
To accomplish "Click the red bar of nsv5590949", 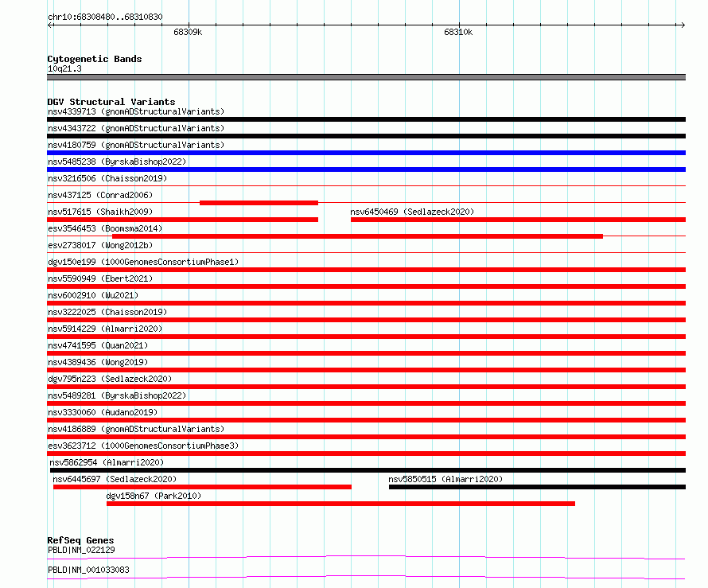I will coord(366,286).
